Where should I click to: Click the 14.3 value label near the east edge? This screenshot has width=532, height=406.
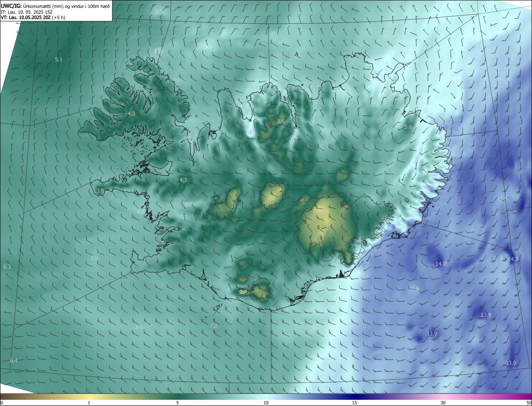point(513,259)
